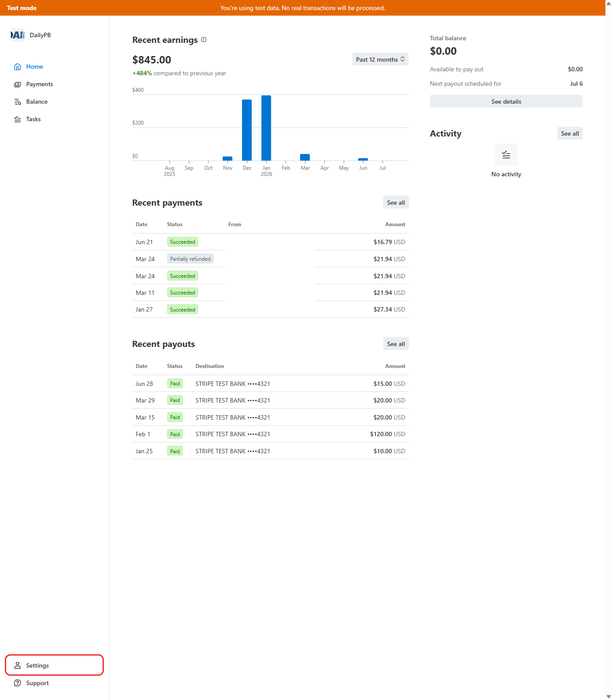
Task: Open the Past 12 months dropdown
Action: (x=380, y=59)
